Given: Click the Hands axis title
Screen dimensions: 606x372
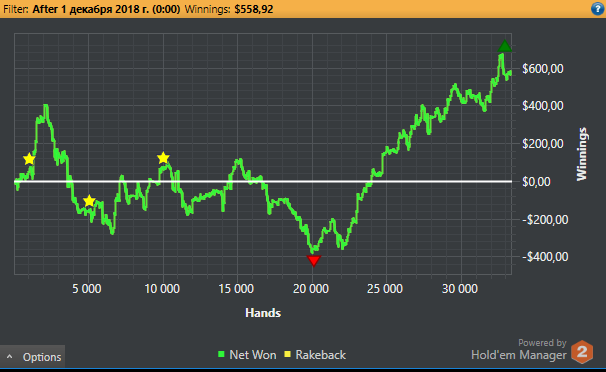Looking at the screenshot, I should pyautogui.click(x=263, y=313).
